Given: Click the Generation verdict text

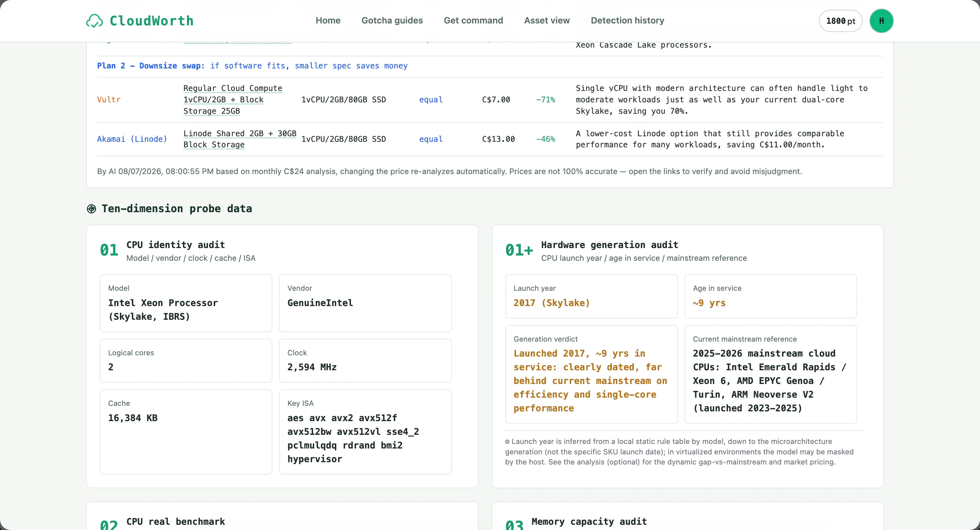Looking at the screenshot, I should (x=590, y=381).
